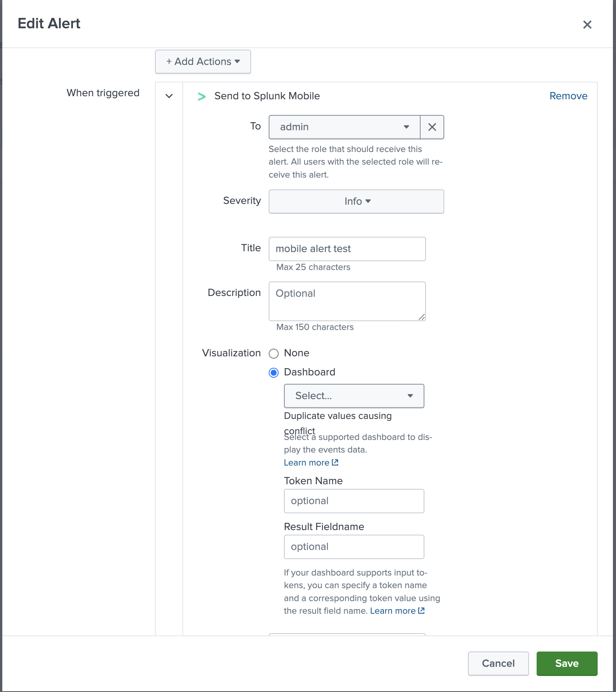Screen dimensions: 616x692
Task: Close the Edit Alert dialog
Action: [x=587, y=24]
